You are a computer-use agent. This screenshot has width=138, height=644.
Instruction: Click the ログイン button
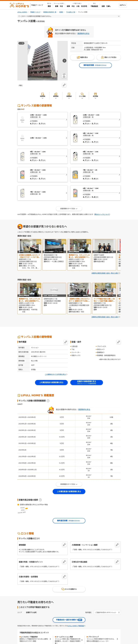[x=123, y=5]
